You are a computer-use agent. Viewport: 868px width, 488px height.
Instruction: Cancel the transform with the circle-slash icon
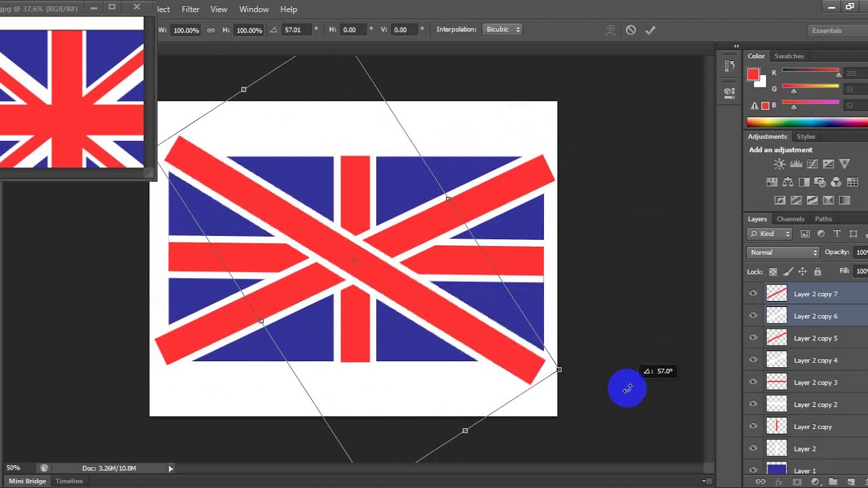(631, 30)
